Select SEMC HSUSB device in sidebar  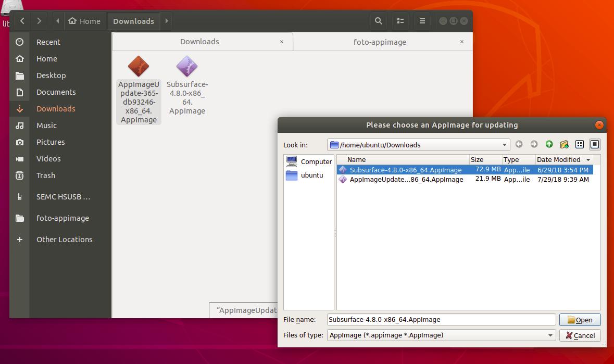(60, 197)
